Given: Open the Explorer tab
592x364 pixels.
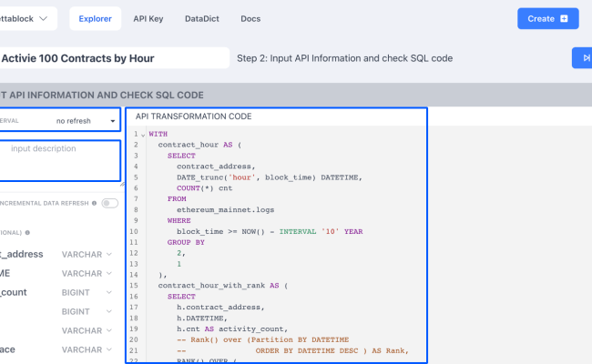Looking at the screenshot, I should pyautogui.click(x=95, y=18).
